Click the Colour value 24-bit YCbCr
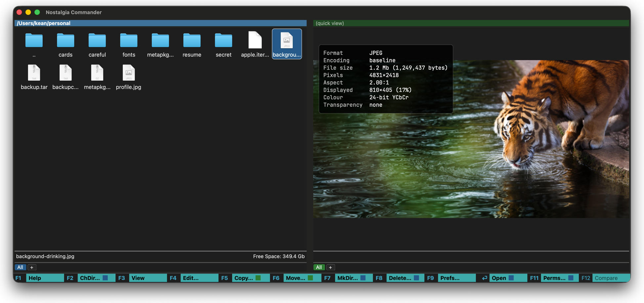 389,97
